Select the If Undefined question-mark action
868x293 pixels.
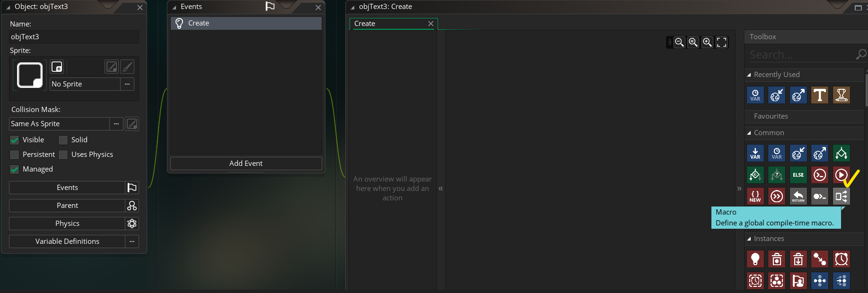point(777,175)
